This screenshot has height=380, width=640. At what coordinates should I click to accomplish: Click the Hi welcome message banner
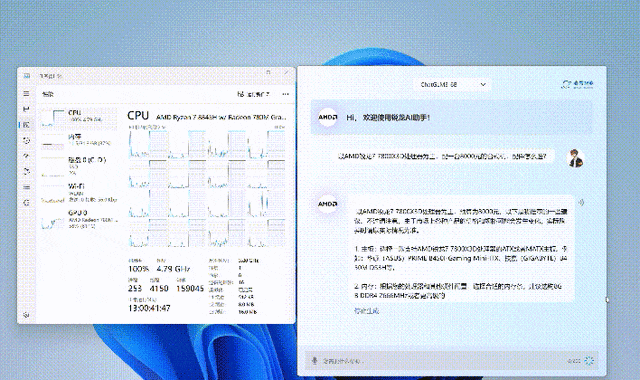point(451,118)
